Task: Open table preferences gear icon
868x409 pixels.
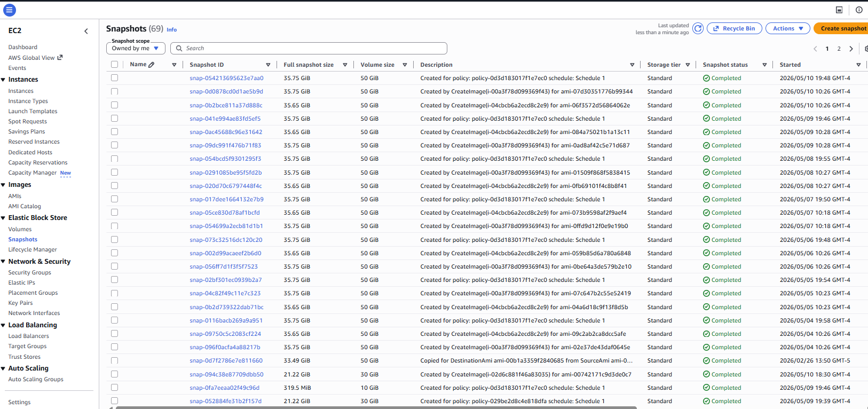Action: point(866,49)
